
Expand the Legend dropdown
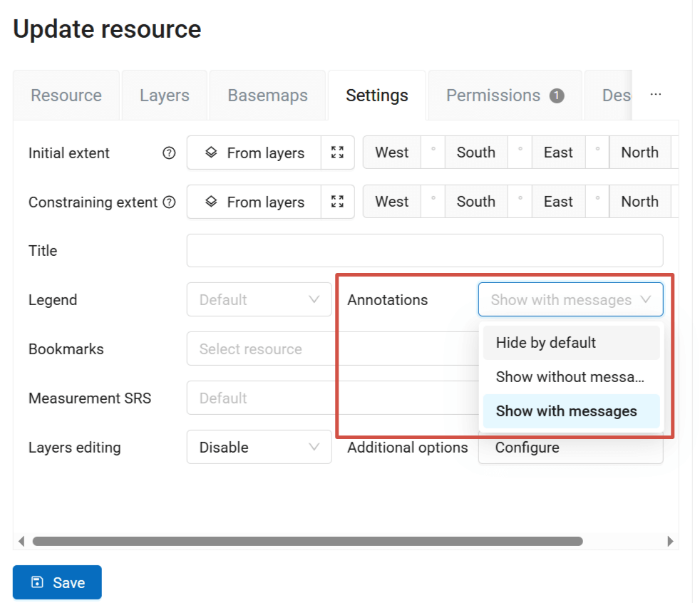pyautogui.click(x=259, y=300)
